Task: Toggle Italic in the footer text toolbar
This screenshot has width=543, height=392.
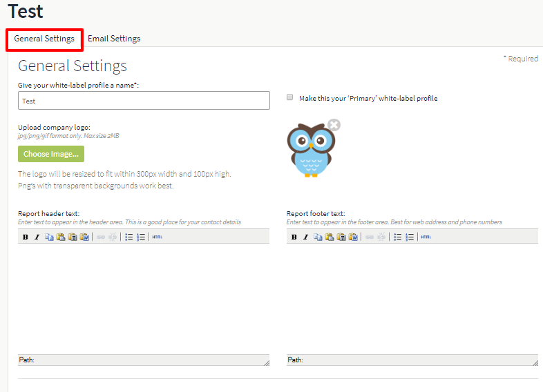Action: click(306, 237)
